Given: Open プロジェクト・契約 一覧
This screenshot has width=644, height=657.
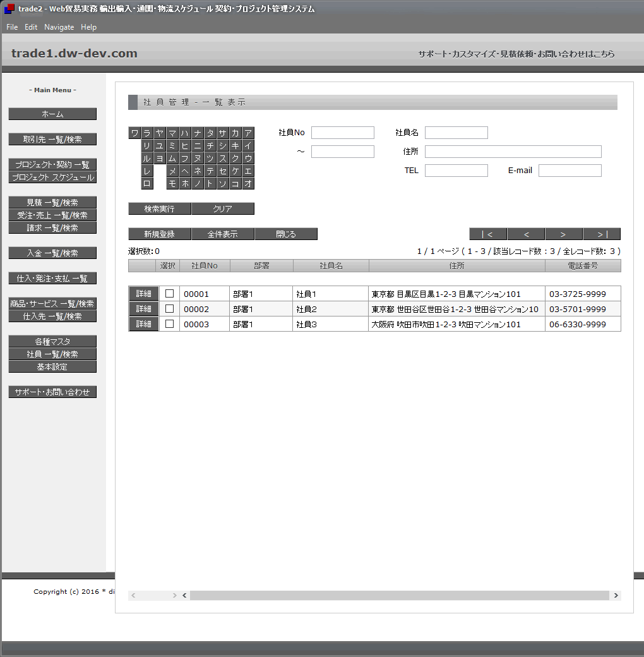Looking at the screenshot, I should (x=52, y=164).
